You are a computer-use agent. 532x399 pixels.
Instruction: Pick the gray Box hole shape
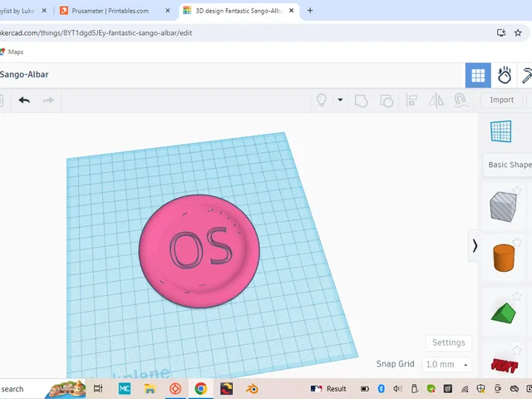click(503, 206)
